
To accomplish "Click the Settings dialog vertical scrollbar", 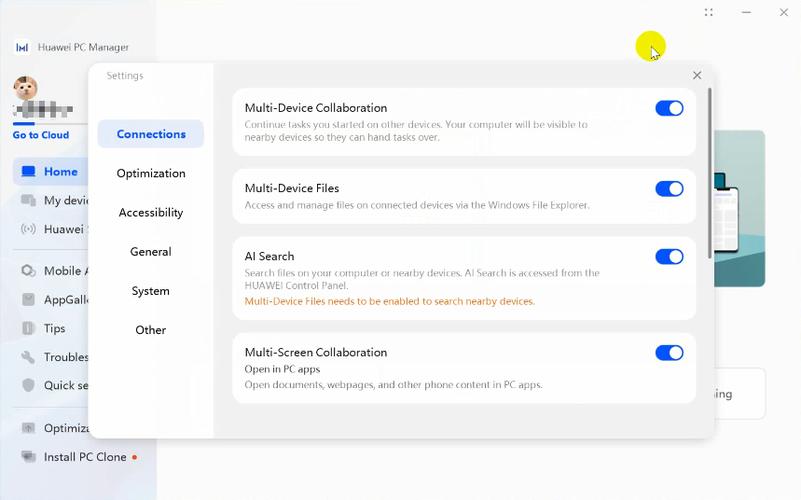I will (710, 174).
